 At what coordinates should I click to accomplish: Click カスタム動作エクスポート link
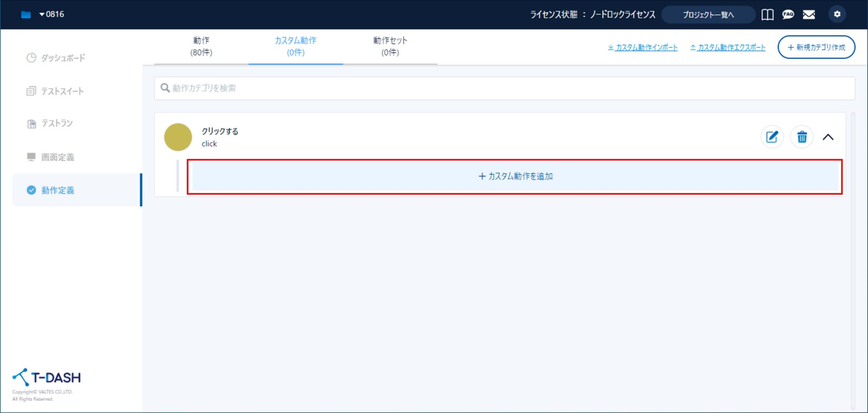click(728, 47)
